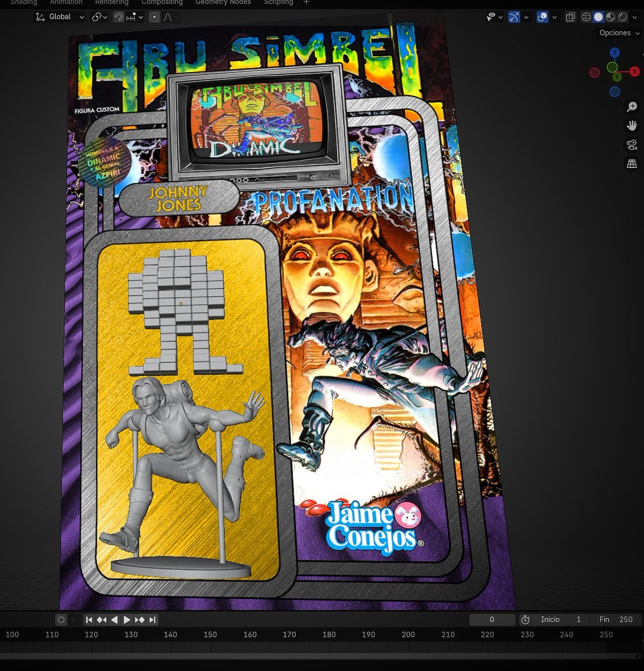Open the selectability and visibility dropdown
Image resolution: width=644 pixels, height=671 pixels.
coord(494,17)
